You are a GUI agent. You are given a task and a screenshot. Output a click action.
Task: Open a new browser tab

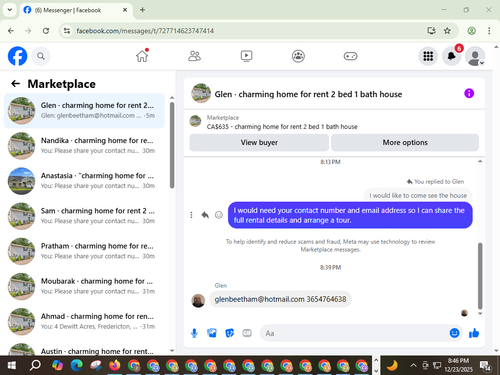(142, 10)
